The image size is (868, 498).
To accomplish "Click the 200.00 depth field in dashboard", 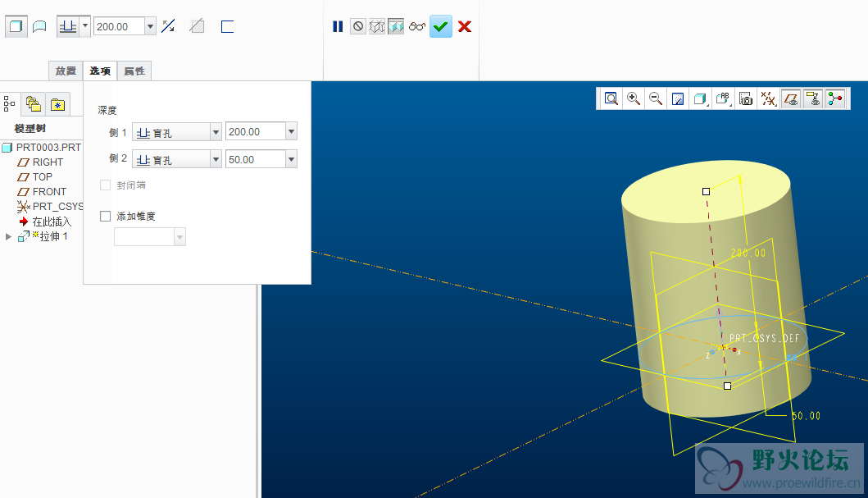I will [119, 26].
